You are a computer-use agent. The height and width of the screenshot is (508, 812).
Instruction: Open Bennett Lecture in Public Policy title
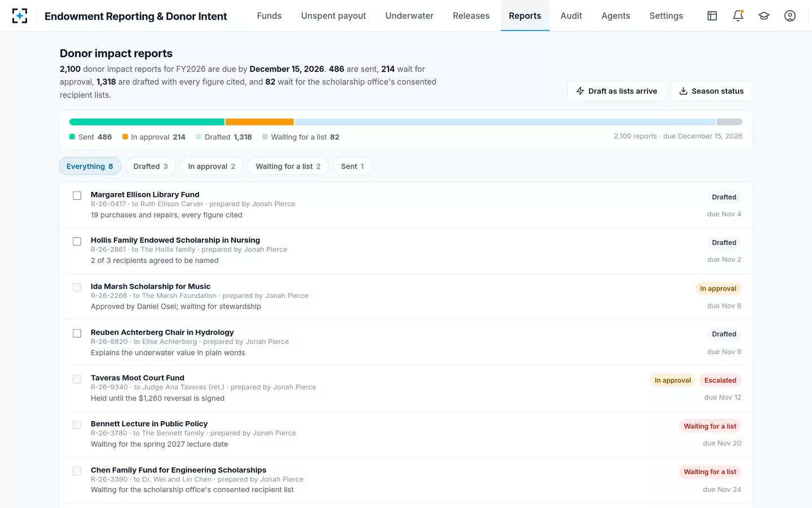tap(149, 424)
